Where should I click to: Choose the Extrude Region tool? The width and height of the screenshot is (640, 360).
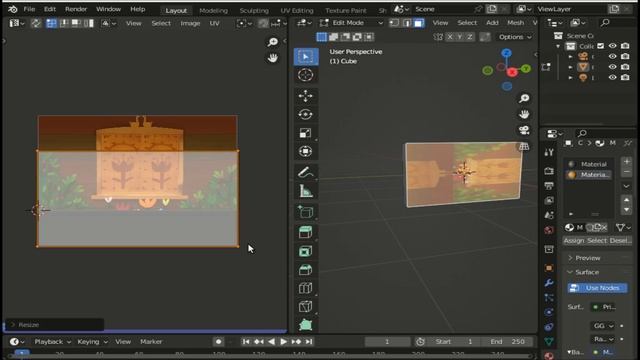[x=306, y=232]
